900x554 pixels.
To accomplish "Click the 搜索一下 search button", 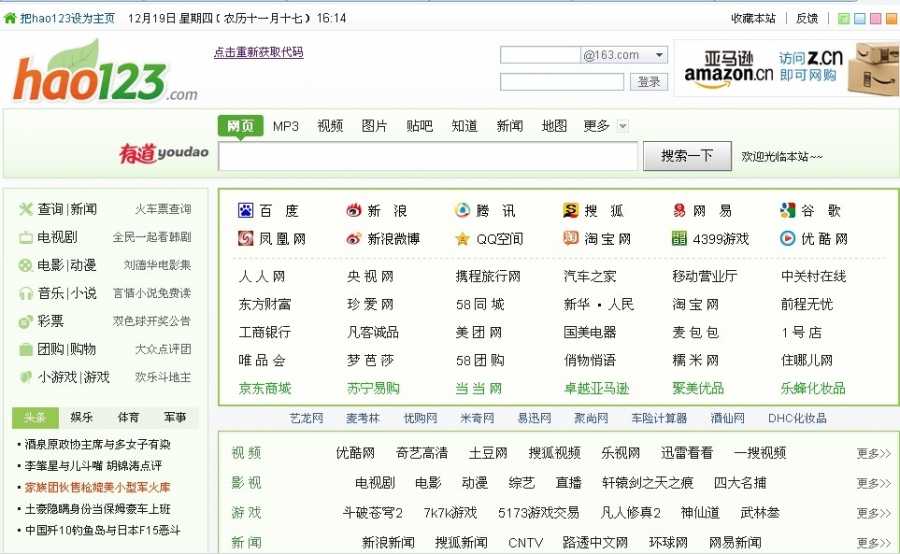I will (687, 156).
